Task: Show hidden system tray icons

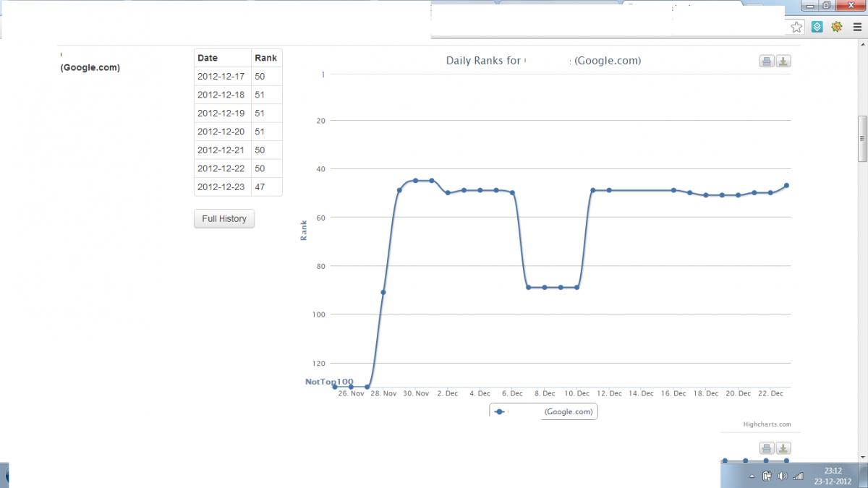Action: click(752, 476)
